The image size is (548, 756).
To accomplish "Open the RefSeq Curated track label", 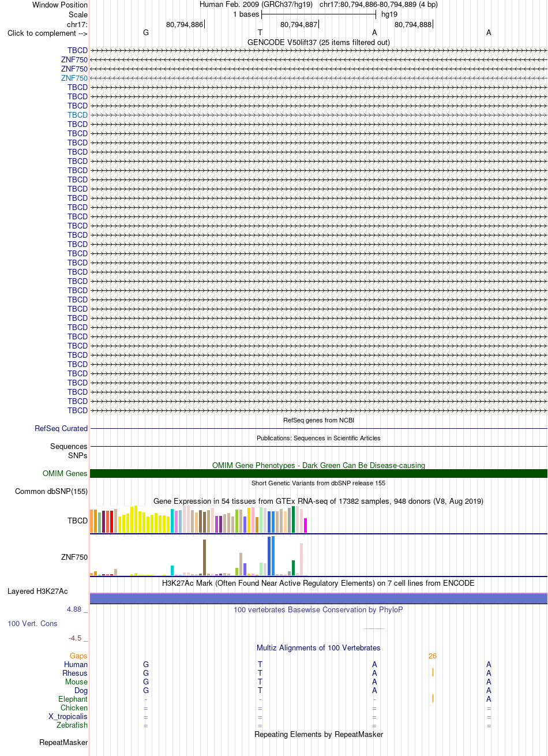I will pyautogui.click(x=61, y=429).
